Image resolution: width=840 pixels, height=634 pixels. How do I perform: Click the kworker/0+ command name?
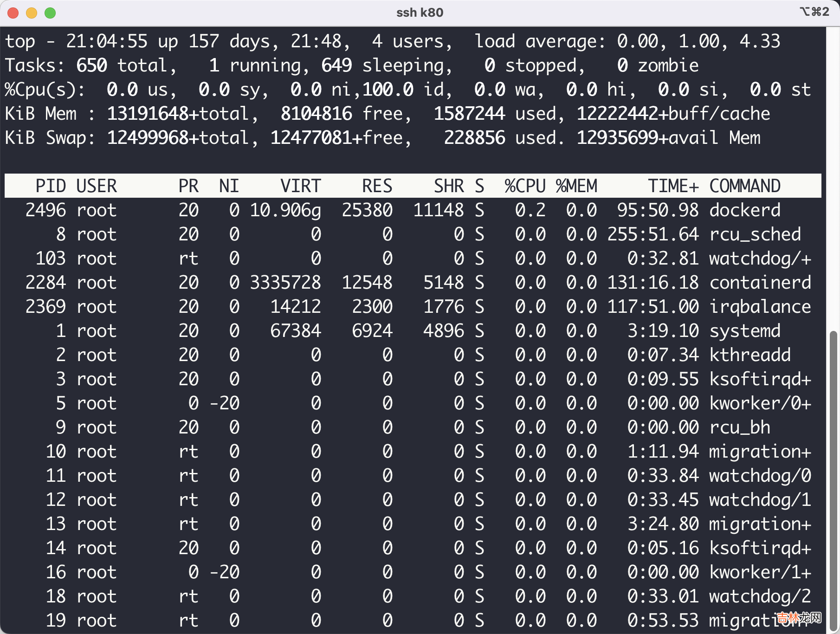[x=760, y=403]
